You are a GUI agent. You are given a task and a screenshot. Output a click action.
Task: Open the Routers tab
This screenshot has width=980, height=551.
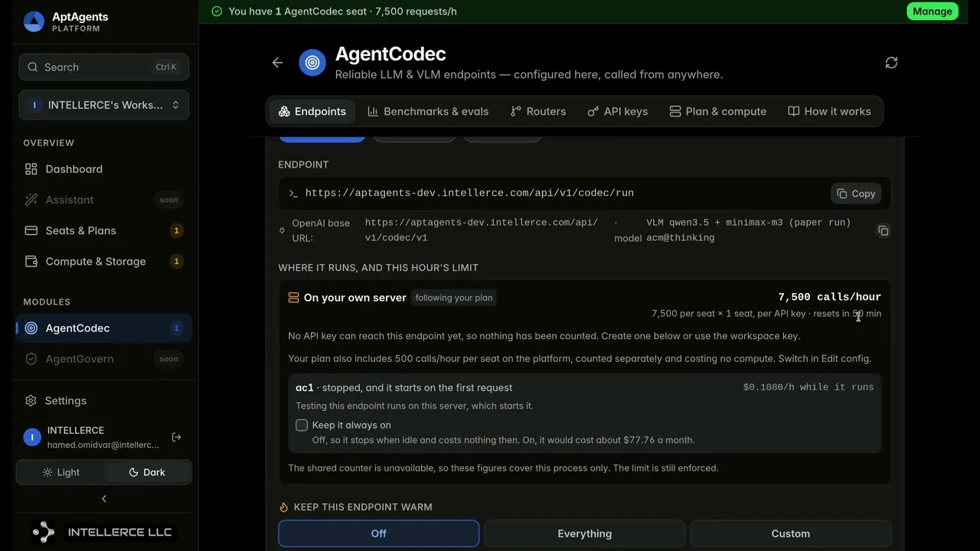(538, 111)
